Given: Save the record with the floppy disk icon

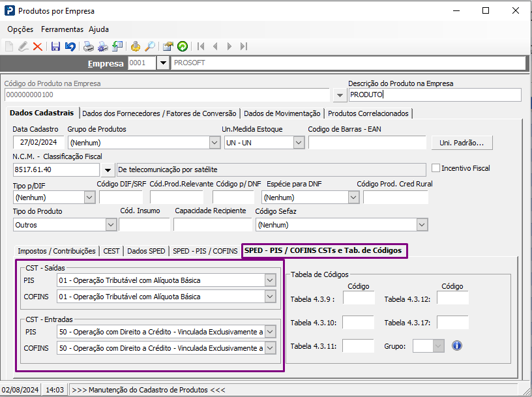Looking at the screenshot, I should (x=55, y=46).
